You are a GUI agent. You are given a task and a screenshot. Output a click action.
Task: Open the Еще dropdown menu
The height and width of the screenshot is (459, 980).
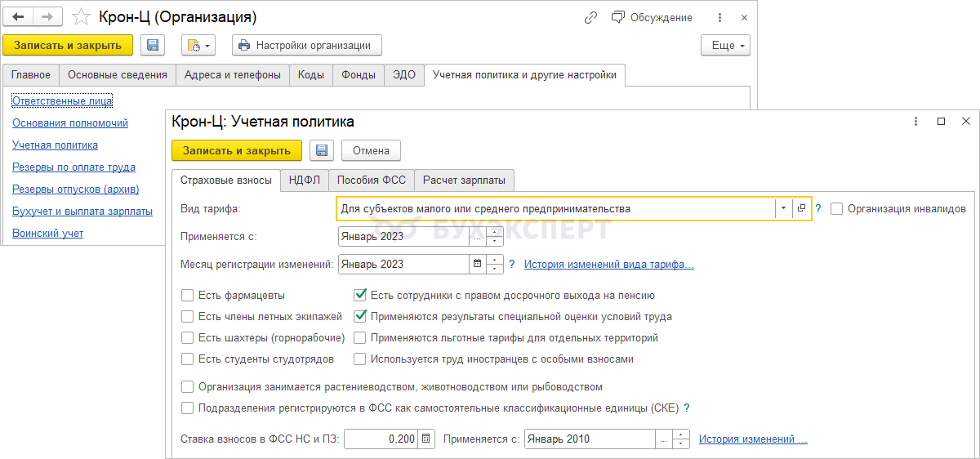click(x=725, y=46)
